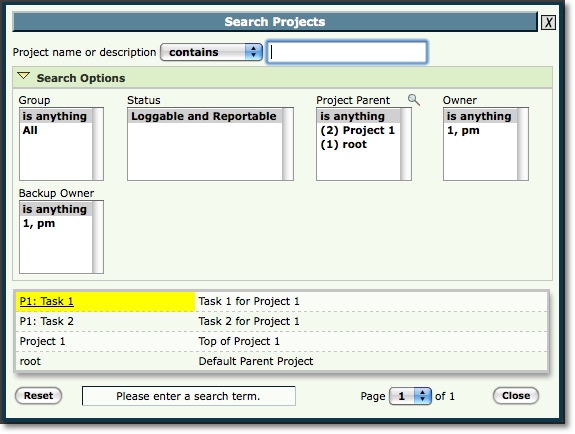Open the Page number dropdown

pos(410,396)
